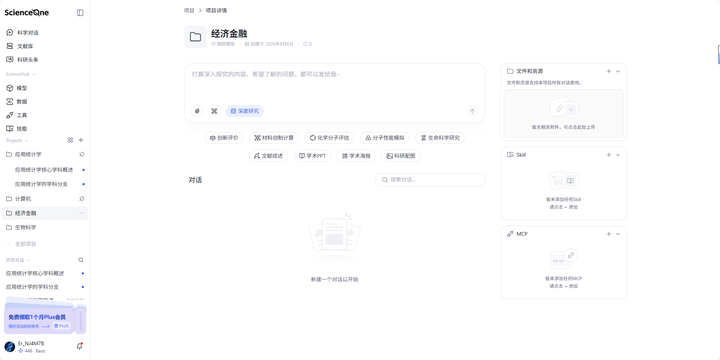This screenshot has width=720, height=360.
Task: Open 应用统计学核心学科概述 under the 应用统计学 project
Action: (x=44, y=169)
